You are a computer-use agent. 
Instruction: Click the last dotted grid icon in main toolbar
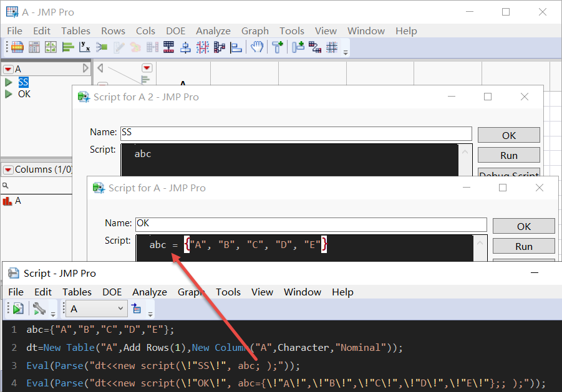pyautogui.click(x=332, y=47)
